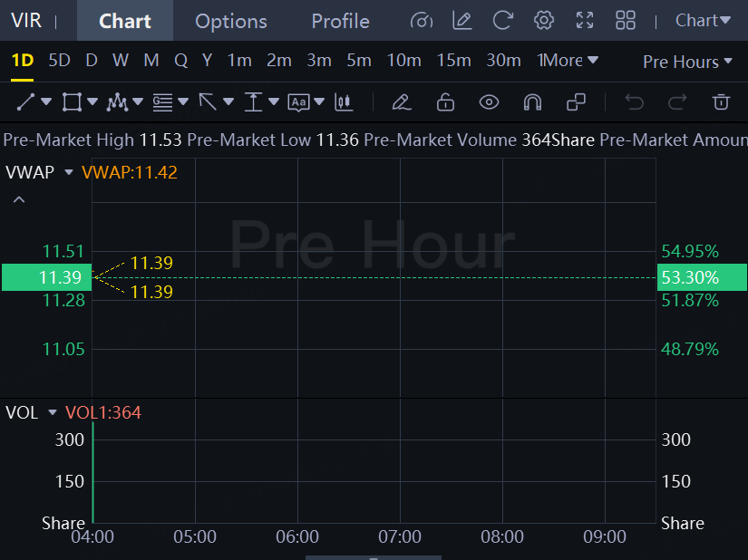Select the 15m interval
The image size is (748, 560).
tap(453, 61)
